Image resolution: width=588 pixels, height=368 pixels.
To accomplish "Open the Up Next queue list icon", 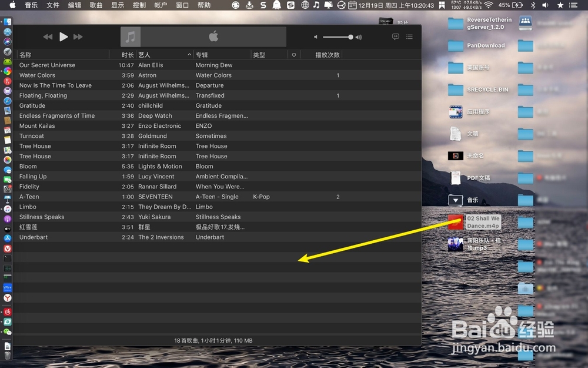I will [409, 37].
